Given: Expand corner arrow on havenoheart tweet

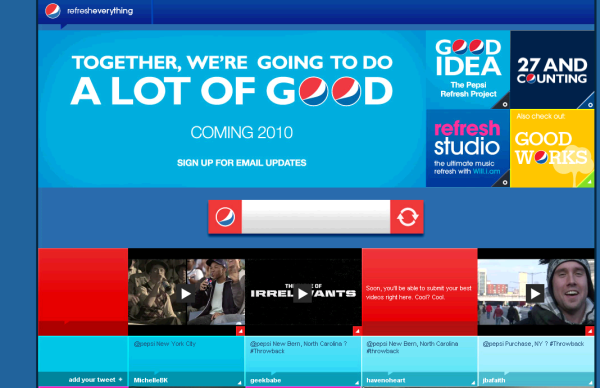Looking at the screenshot, I should [x=473, y=382].
